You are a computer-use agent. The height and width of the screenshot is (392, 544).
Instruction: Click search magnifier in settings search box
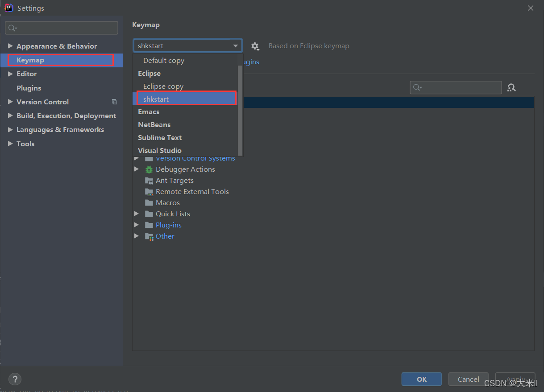click(12, 28)
